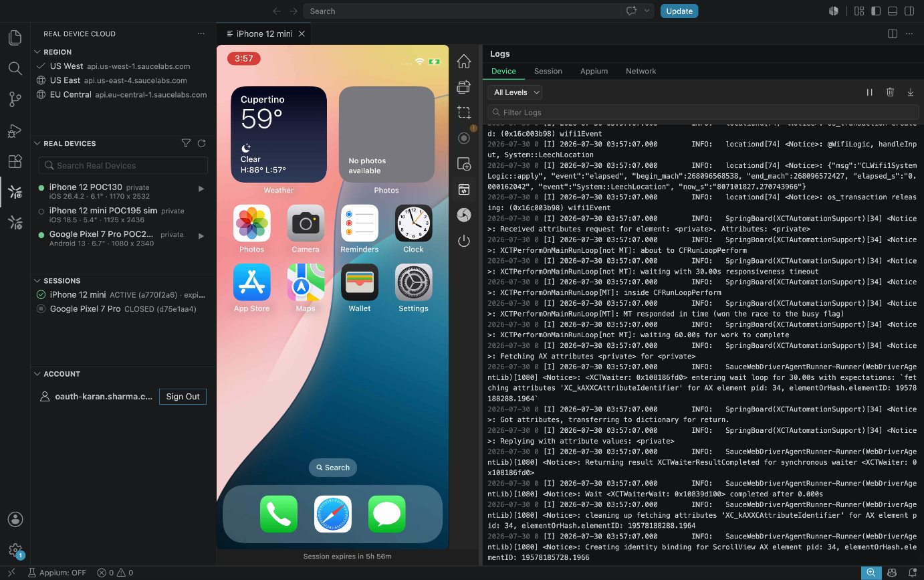This screenshot has width=924, height=580.
Task: Refresh the real devices list
Action: 201,143
